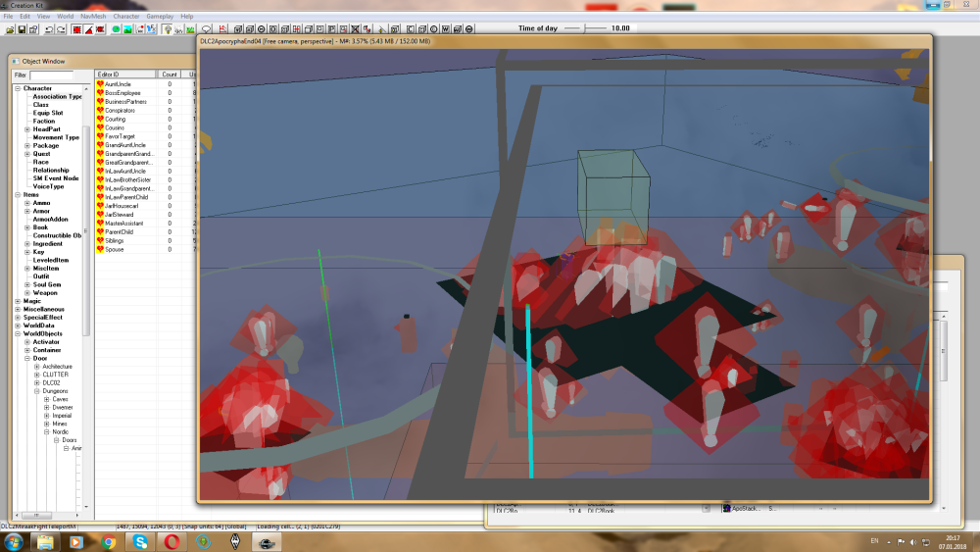Open the Gameplay menu
Image resolution: width=980 pixels, height=552 pixels.
(160, 17)
